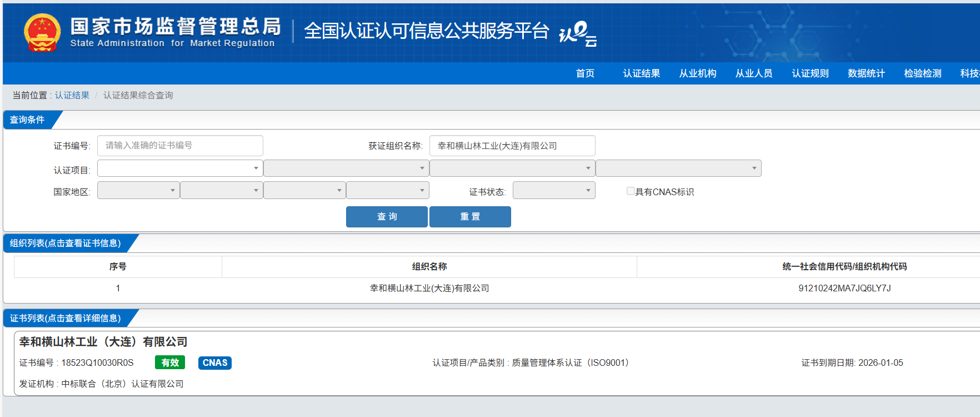Viewport: 980px width, 417px height.
Task: Open certificate 18523Q10030R0S details
Action: click(x=97, y=363)
